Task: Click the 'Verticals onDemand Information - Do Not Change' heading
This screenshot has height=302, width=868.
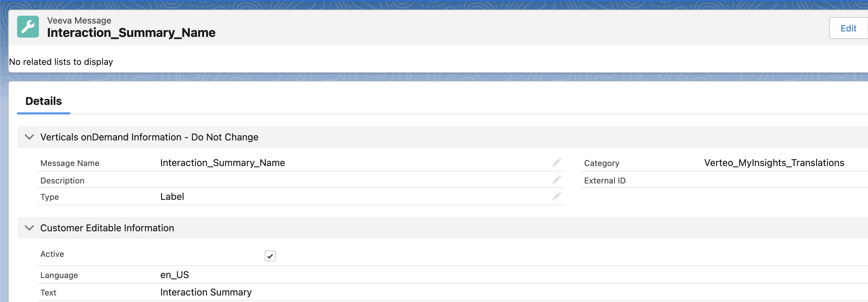Action: tap(149, 137)
